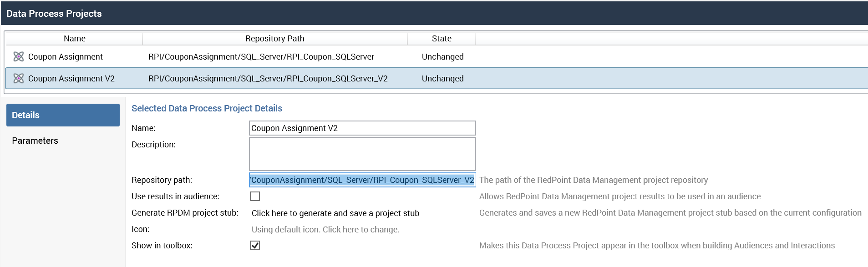
Task: Click Unchanged state of Coupon Assignment
Action: (442, 56)
